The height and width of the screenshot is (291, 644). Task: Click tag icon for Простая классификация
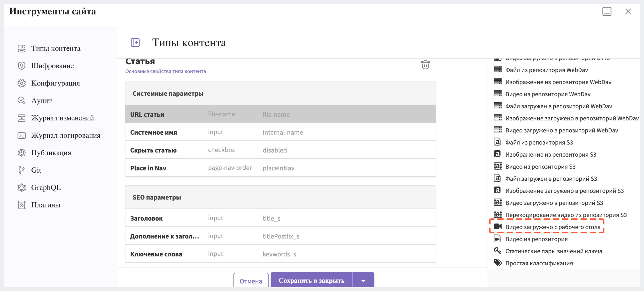pos(498,263)
